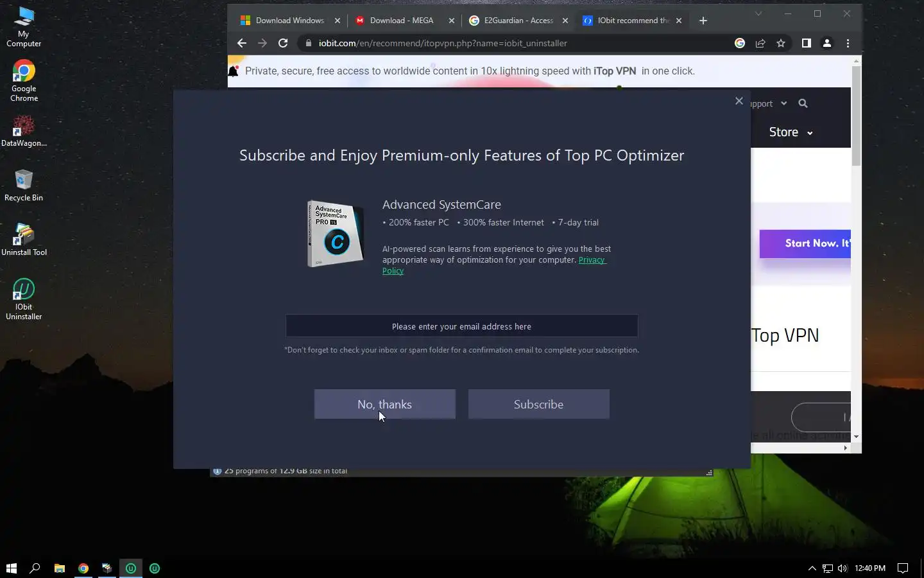
Task: Open IObit Uninstaller desktop shortcut
Action: [x=24, y=299]
